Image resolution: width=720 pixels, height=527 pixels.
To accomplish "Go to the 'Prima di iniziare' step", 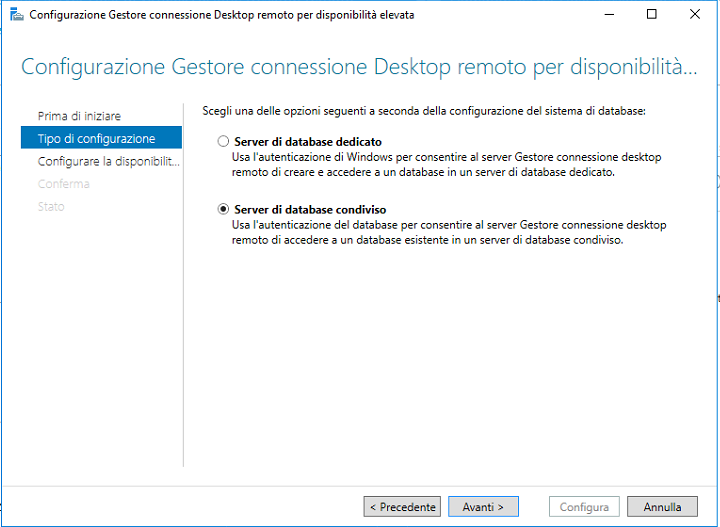I will pyautogui.click(x=79, y=116).
